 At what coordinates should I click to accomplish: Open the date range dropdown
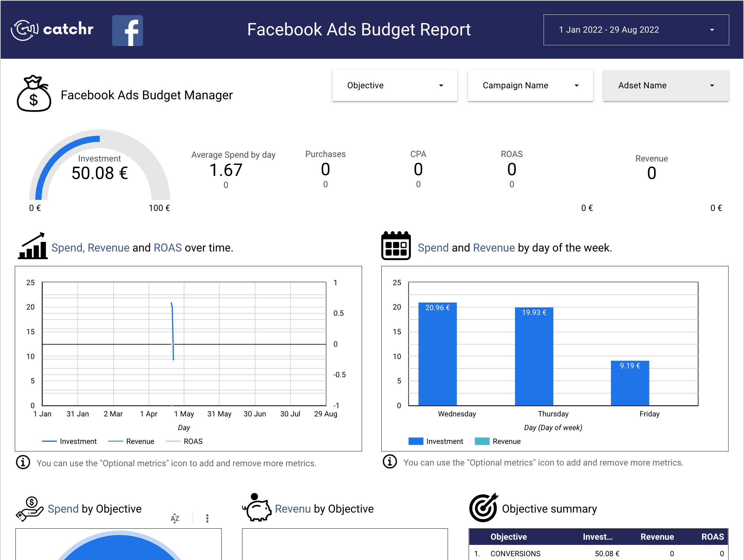(x=636, y=30)
